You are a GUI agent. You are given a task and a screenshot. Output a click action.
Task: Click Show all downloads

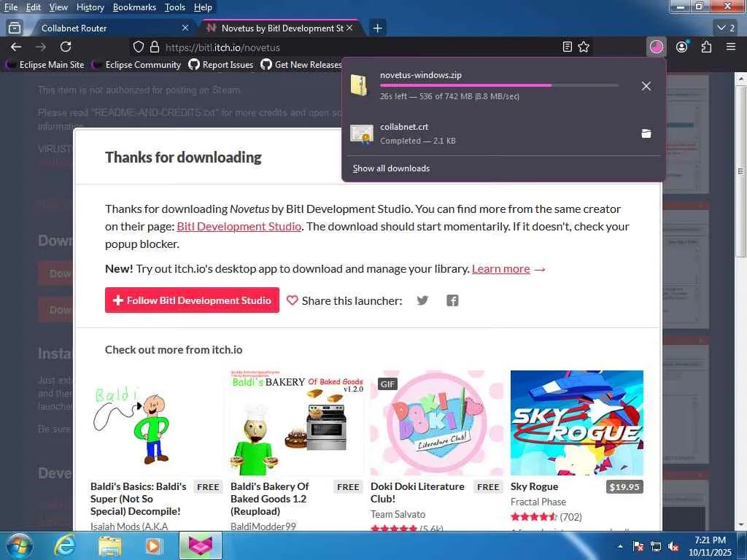coord(391,168)
